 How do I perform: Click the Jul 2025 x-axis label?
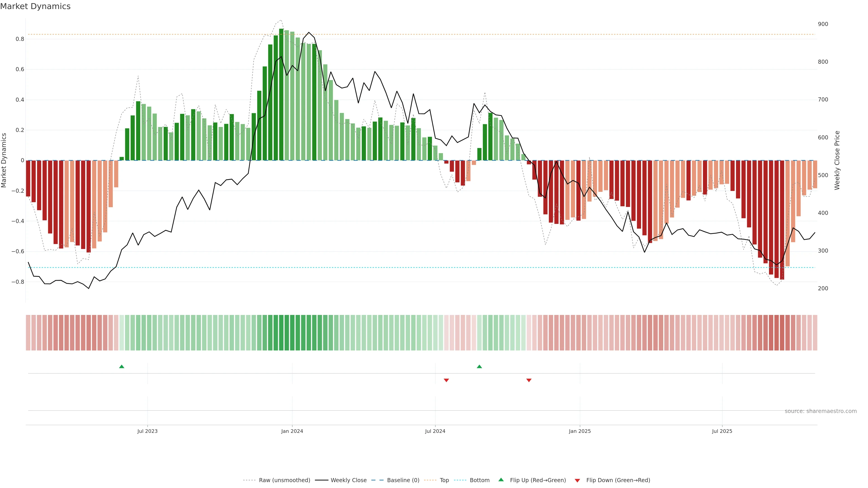(x=722, y=431)
